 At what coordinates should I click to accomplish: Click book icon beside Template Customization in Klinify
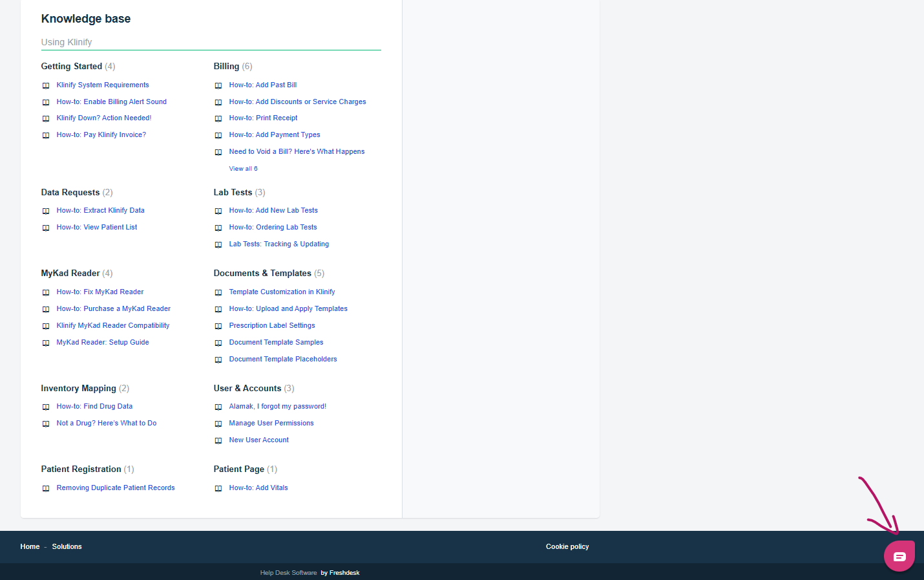coord(218,292)
